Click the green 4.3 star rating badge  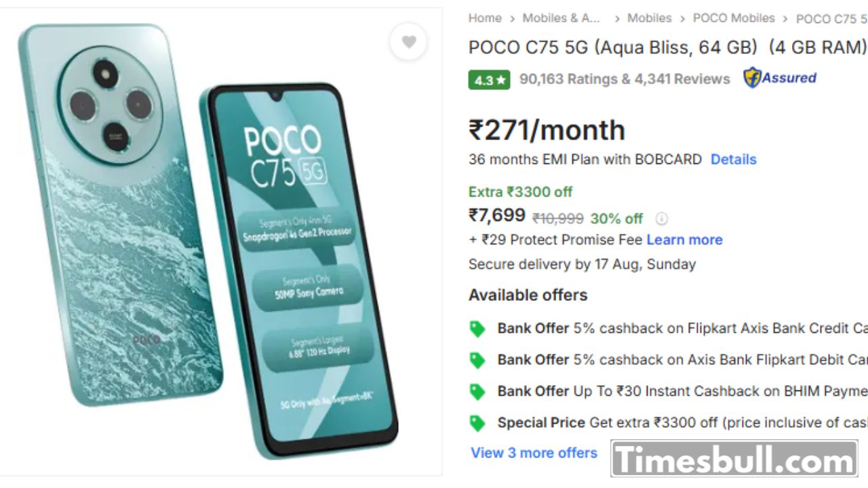pyautogui.click(x=489, y=80)
